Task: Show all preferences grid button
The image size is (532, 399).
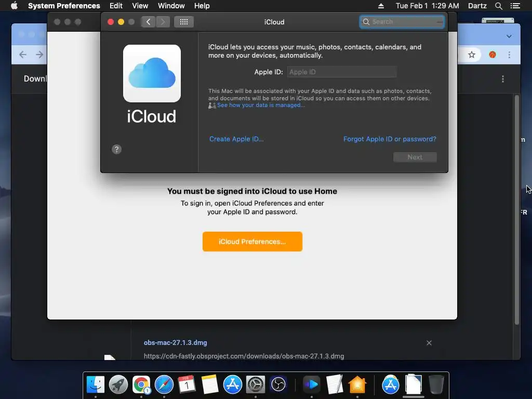Action: 184,22
